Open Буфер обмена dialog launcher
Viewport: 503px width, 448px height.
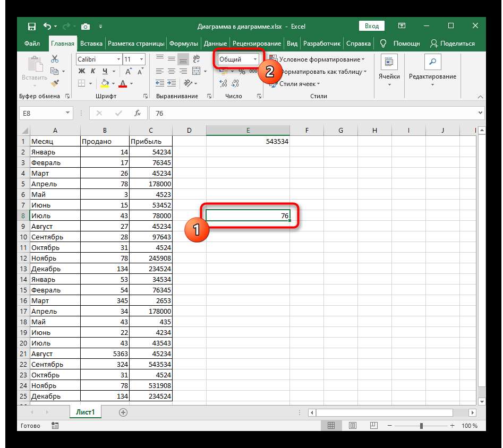67,96
